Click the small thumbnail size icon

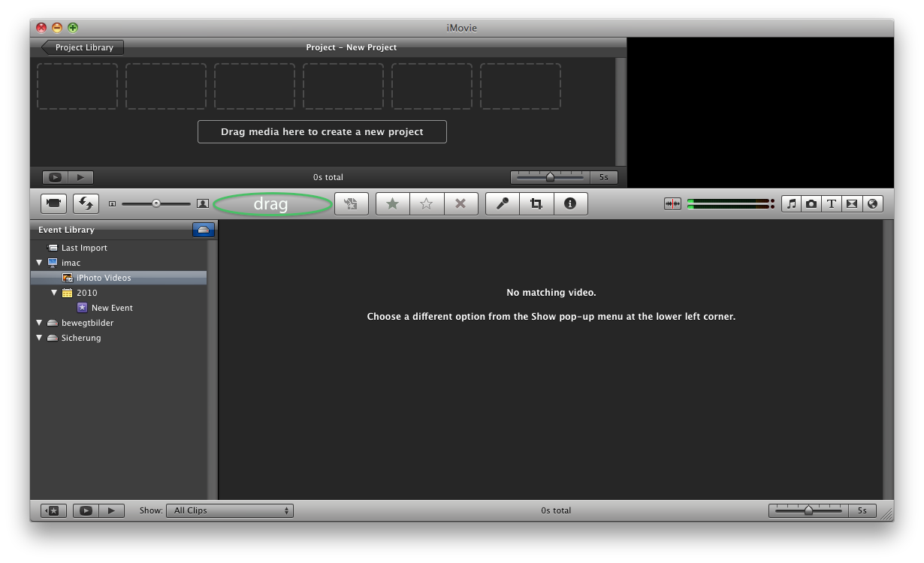pyautogui.click(x=112, y=203)
